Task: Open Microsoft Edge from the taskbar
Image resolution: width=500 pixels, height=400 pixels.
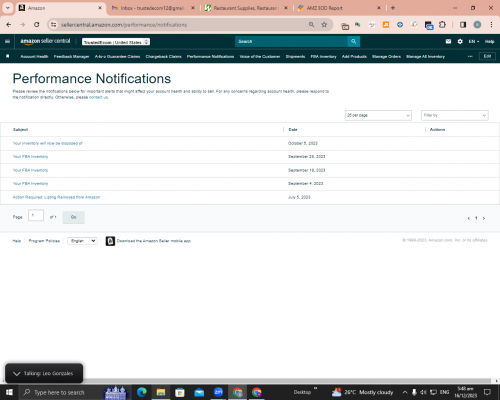Action: 142,392
